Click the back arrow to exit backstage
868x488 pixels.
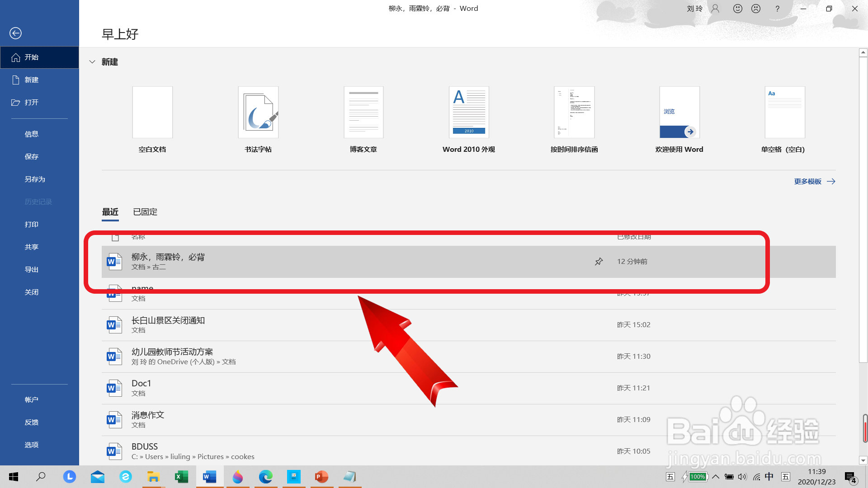click(15, 33)
